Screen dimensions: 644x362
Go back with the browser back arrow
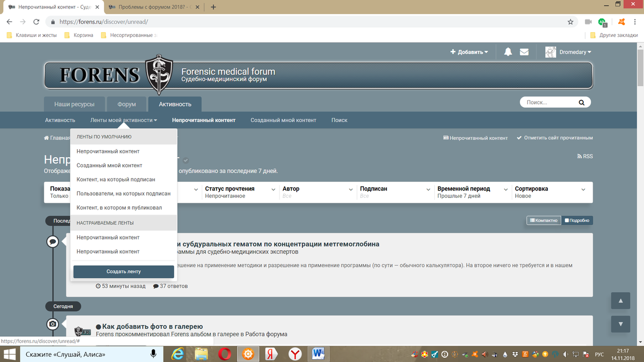tap(9, 22)
